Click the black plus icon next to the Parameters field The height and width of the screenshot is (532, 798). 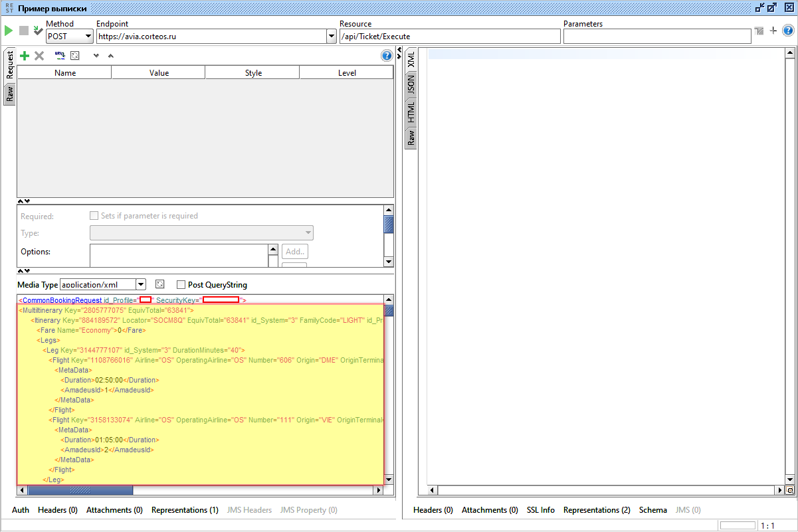773,31
